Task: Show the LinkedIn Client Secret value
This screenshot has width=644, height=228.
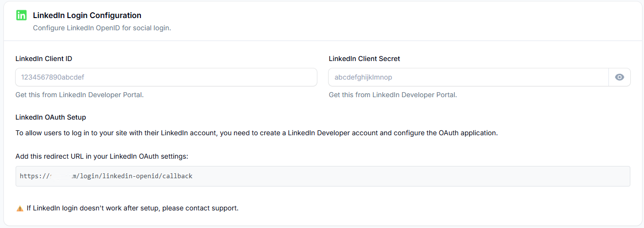Action: (x=619, y=77)
